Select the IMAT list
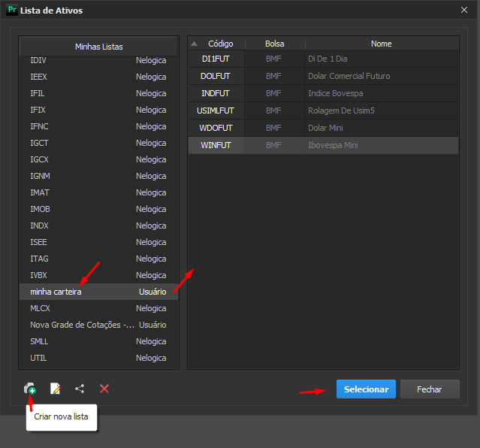This screenshot has width=480, height=448. (98, 192)
